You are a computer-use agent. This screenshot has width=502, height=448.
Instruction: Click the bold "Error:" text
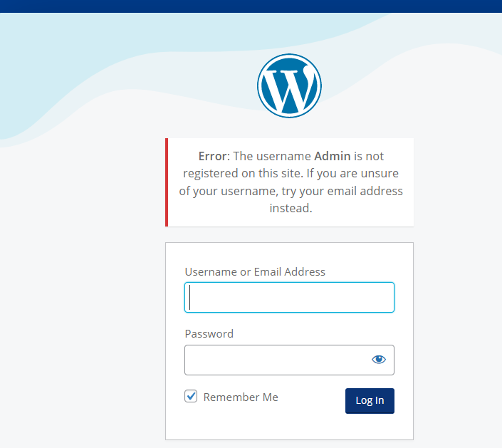click(214, 156)
